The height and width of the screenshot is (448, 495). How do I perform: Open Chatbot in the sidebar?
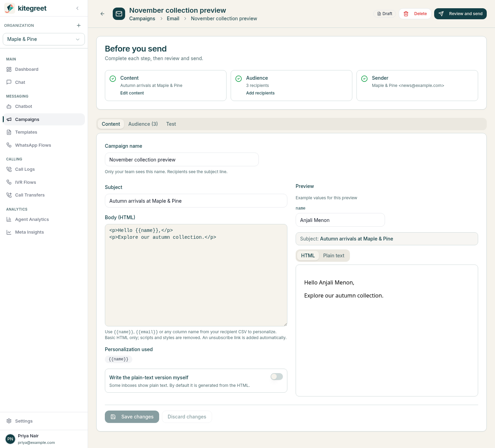tap(44, 107)
